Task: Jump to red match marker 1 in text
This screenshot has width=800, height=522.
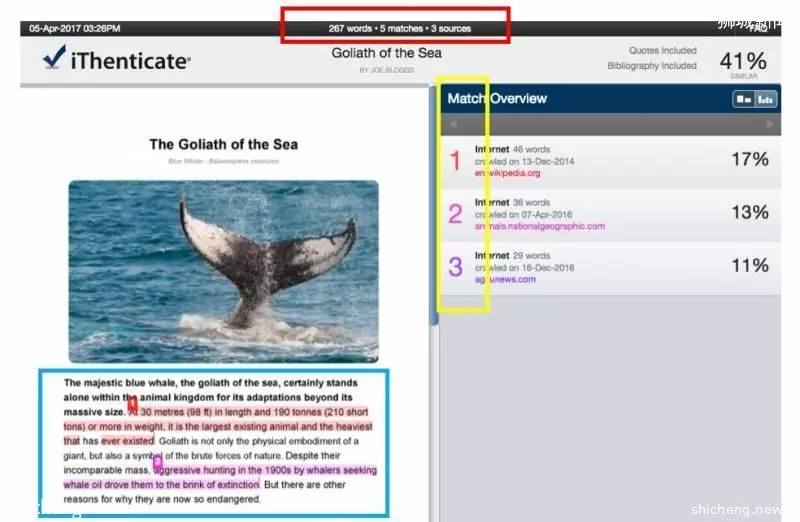Action: tap(132, 404)
